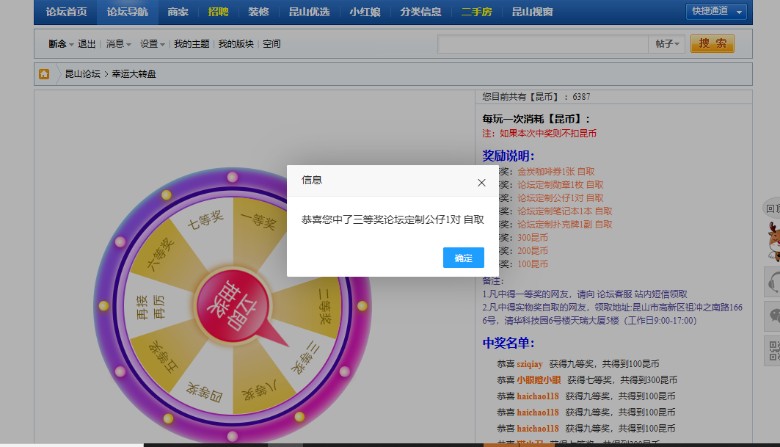Go to the 招聘 navigation tab

coord(218,12)
